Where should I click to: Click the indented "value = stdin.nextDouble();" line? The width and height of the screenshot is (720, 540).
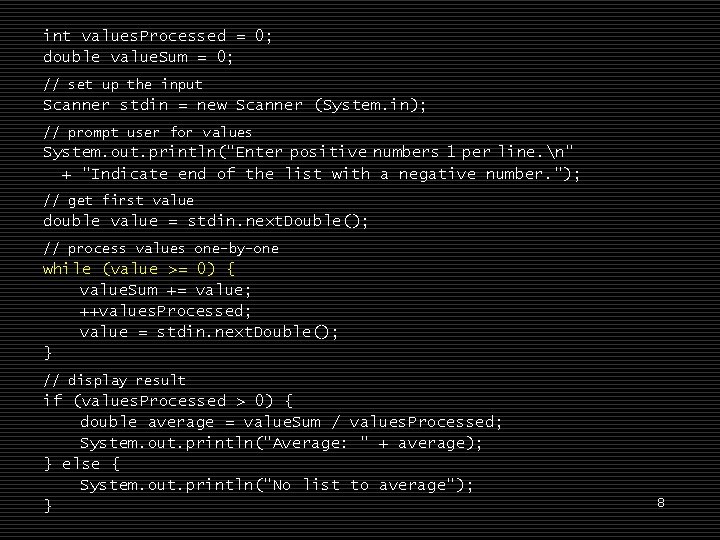209,332
